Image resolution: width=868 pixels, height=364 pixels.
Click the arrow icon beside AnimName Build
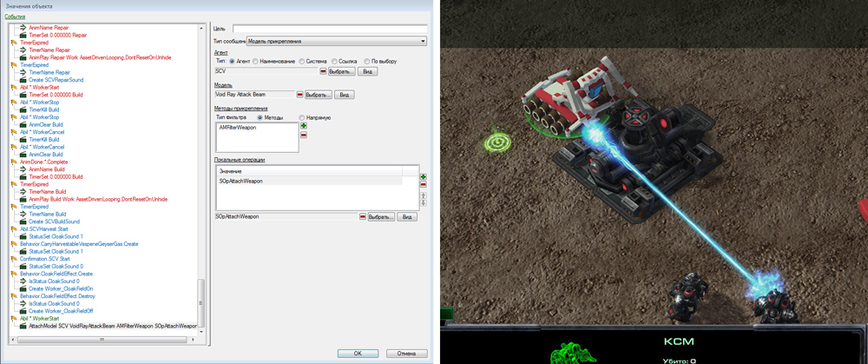pos(23,169)
